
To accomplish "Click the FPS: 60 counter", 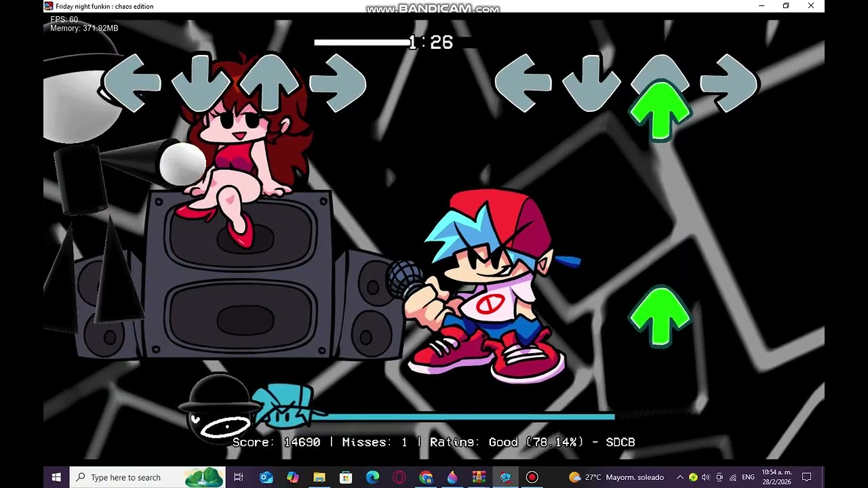I will tap(64, 20).
